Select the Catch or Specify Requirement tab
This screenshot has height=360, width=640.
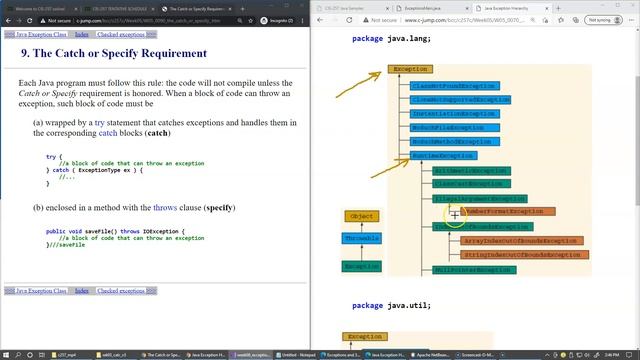coord(196,9)
